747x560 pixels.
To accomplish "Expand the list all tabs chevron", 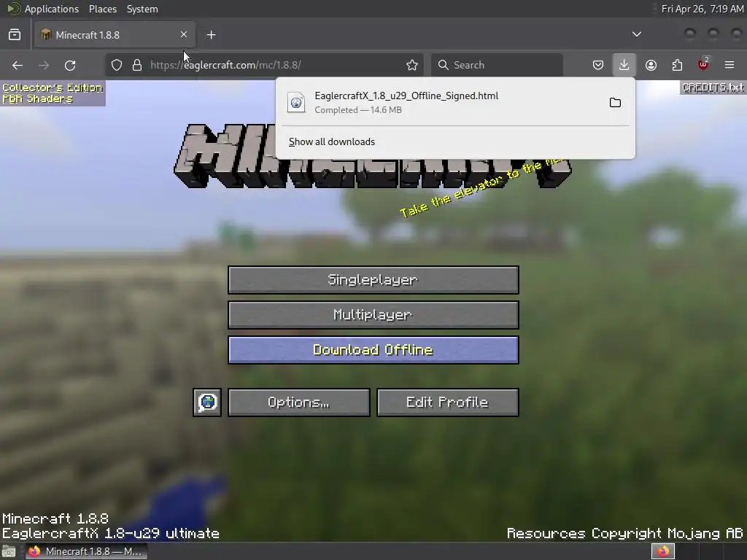I will pos(636,34).
